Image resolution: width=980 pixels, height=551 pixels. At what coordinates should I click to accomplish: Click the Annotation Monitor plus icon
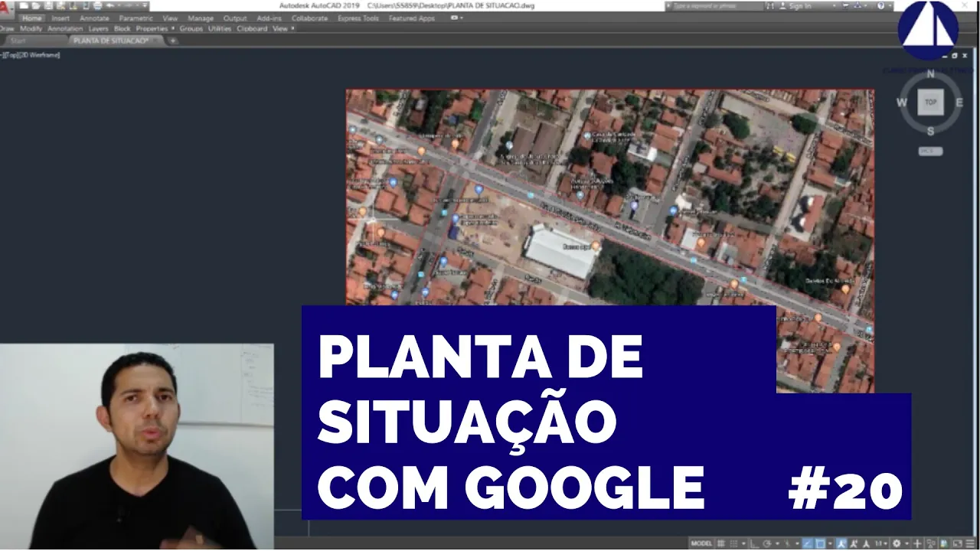[x=917, y=543]
